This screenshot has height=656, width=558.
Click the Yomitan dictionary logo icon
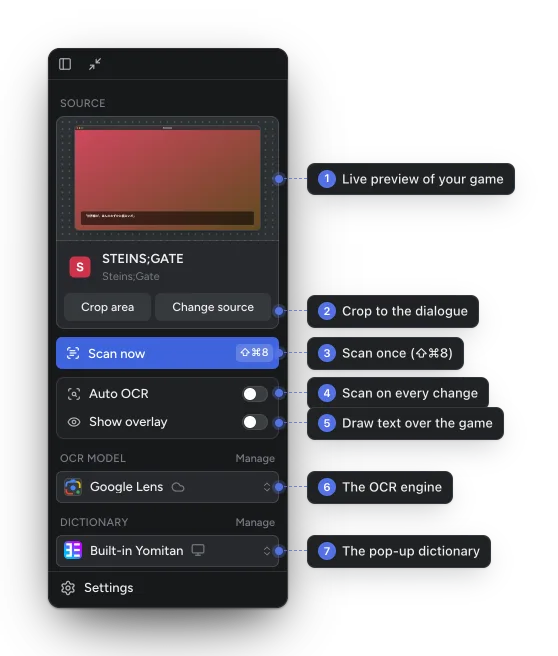point(73,551)
